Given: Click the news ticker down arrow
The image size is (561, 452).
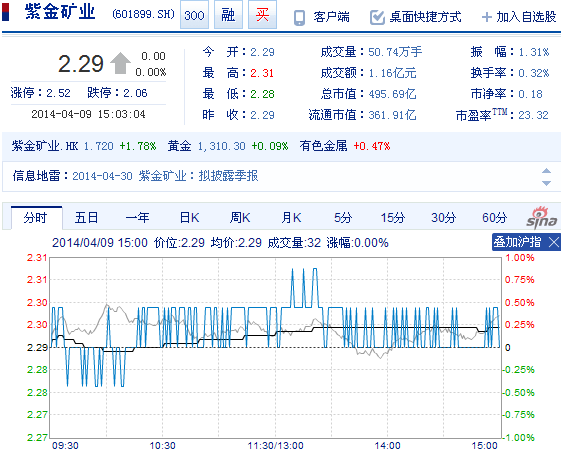Looking at the screenshot, I should point(546,183).
